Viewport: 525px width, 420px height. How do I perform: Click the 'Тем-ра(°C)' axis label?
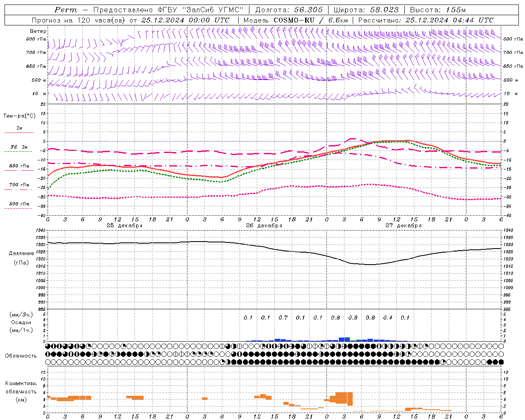coord(19,116)
